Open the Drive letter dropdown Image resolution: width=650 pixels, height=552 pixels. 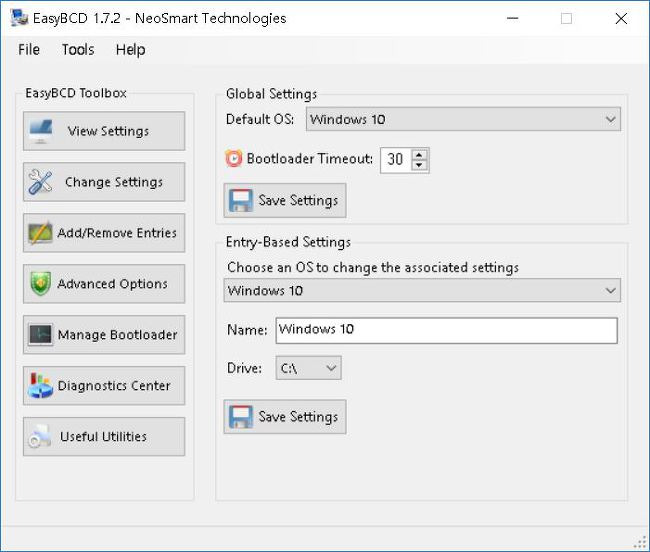pos(308,368)
